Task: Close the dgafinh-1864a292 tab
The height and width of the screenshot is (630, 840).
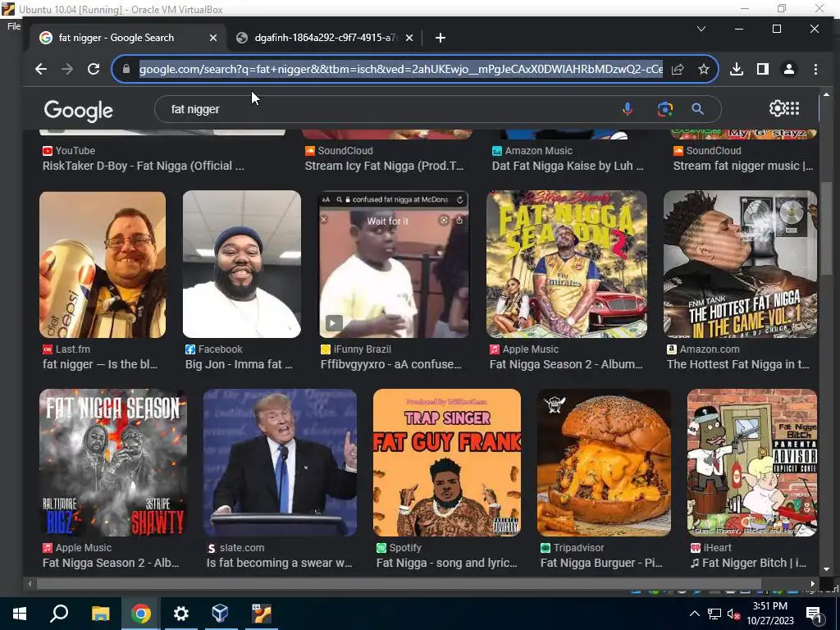Action: tap(409, 38)
